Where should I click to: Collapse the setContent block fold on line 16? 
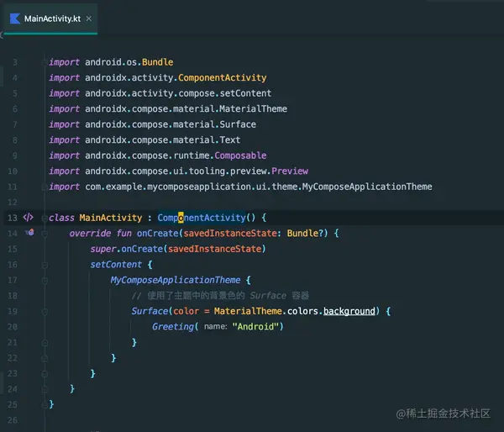(45, 265)
